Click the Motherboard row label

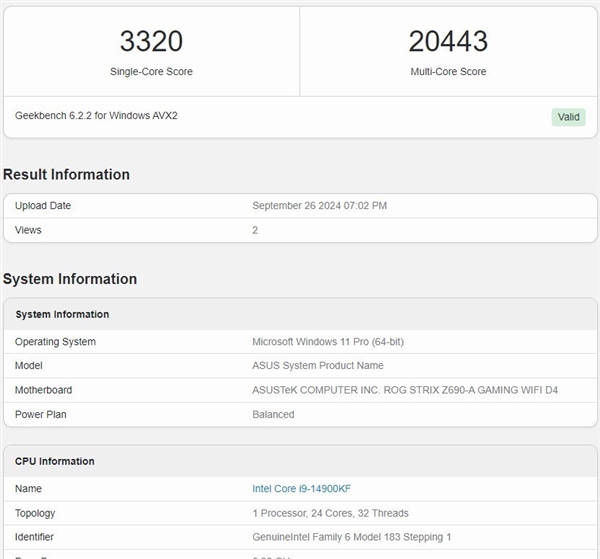click(43, 390)
